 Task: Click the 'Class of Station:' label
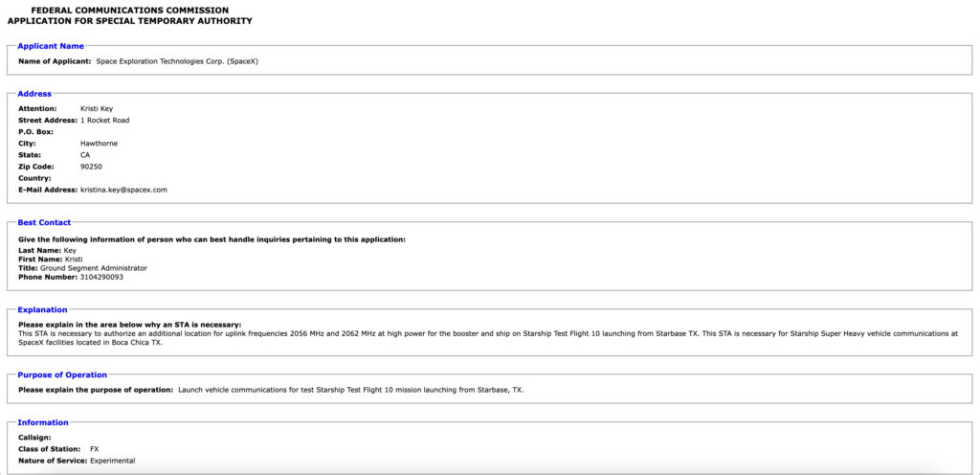[x=50, y=449]
